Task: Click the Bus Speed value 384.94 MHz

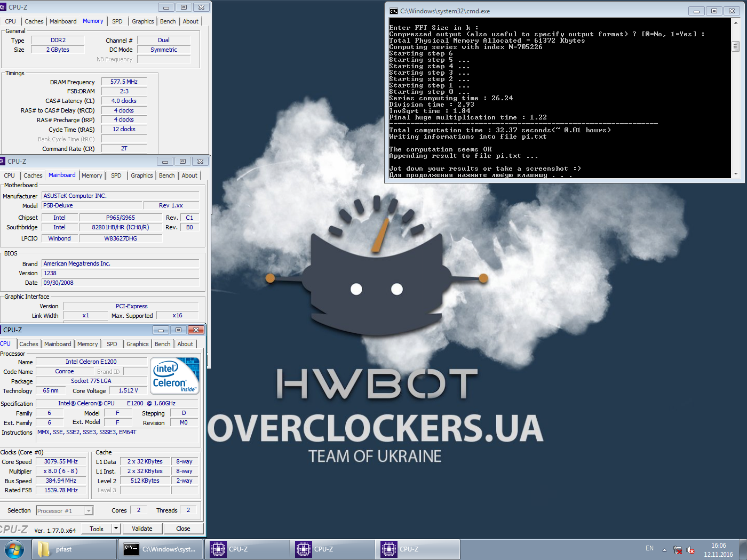Action: click(x=61, y=481)
